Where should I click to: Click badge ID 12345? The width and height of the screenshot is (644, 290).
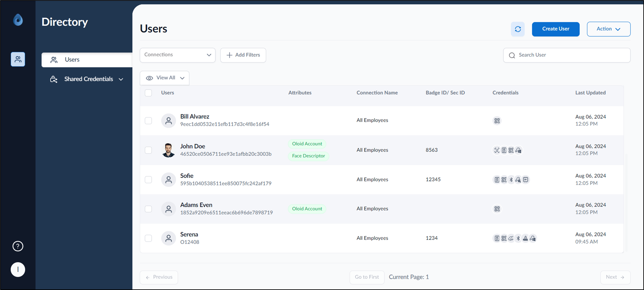433,180
